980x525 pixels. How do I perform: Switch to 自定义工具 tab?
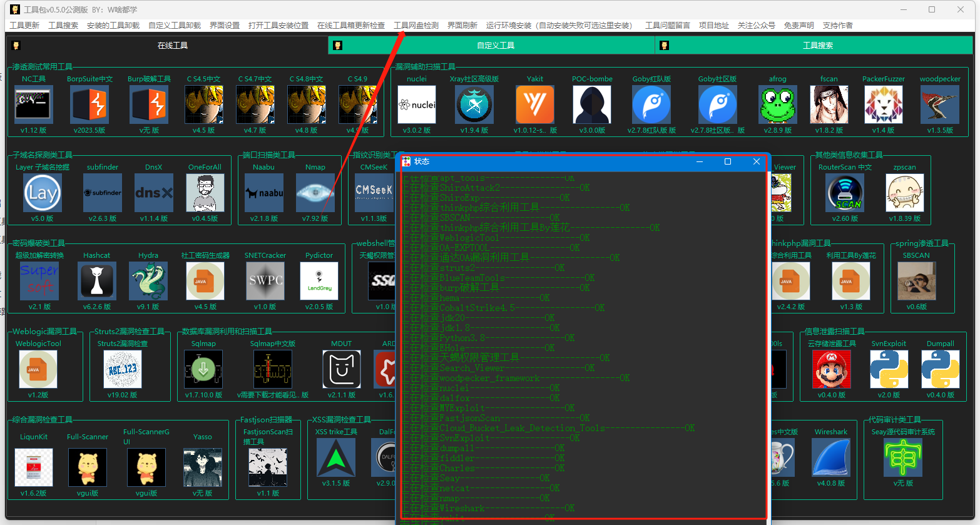click(491, 45)
